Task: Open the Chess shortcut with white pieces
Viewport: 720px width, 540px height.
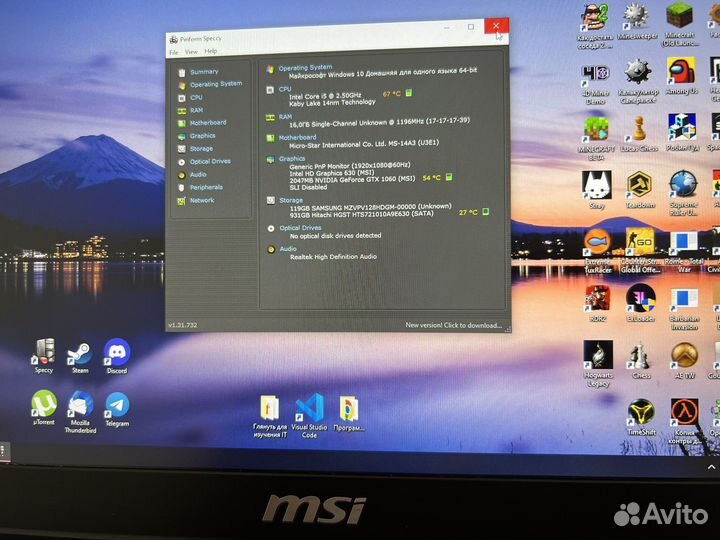Action: click(x=641, y=362)
